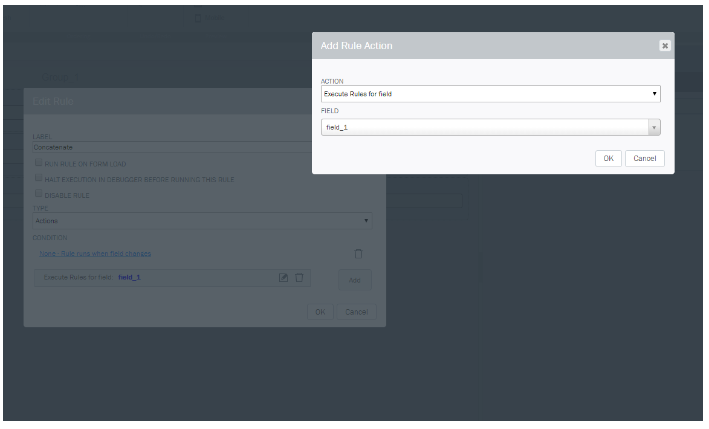Toggle Halt Execution in Debugger checkbox

point(38,179)
